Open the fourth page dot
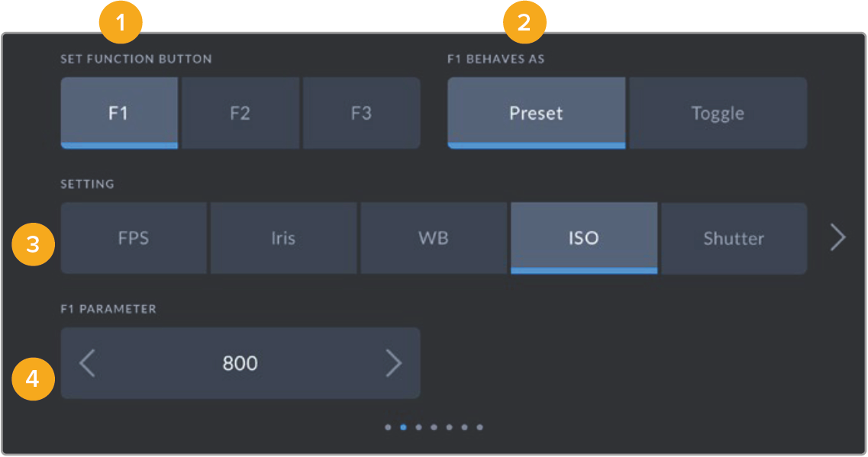Viewport: 868px width, 457px height. pyautogui.click(x=434, y=427)
